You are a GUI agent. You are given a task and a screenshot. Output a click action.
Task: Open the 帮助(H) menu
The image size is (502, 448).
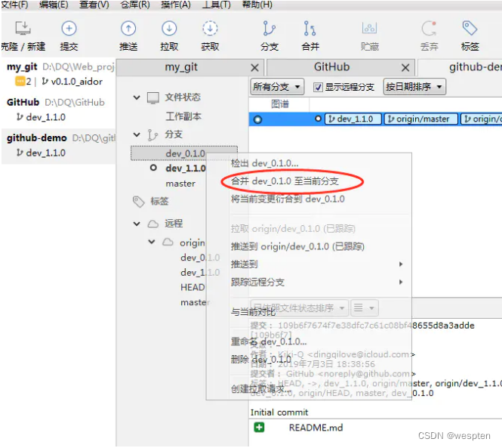[257, 5]
